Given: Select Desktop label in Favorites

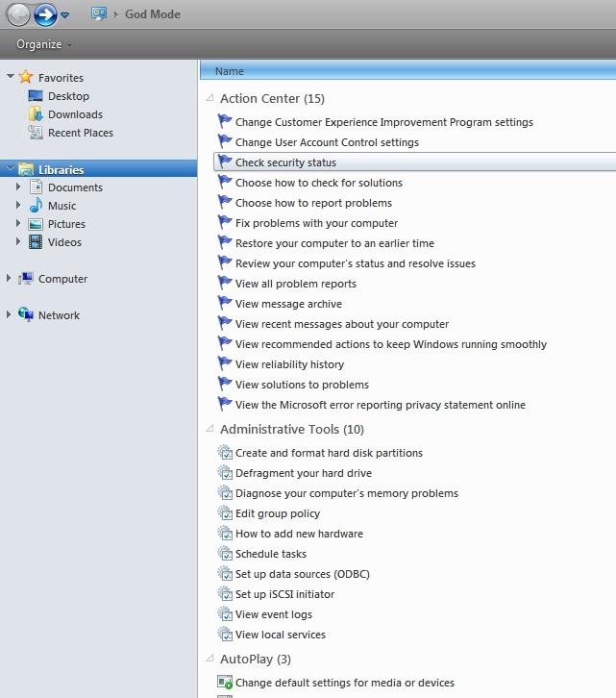Looking at the screenshot, I should (x=68, y=96).
